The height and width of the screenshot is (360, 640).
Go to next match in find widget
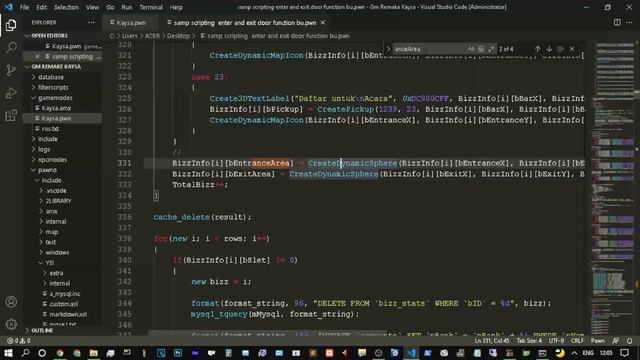click(x=549, y=49)
